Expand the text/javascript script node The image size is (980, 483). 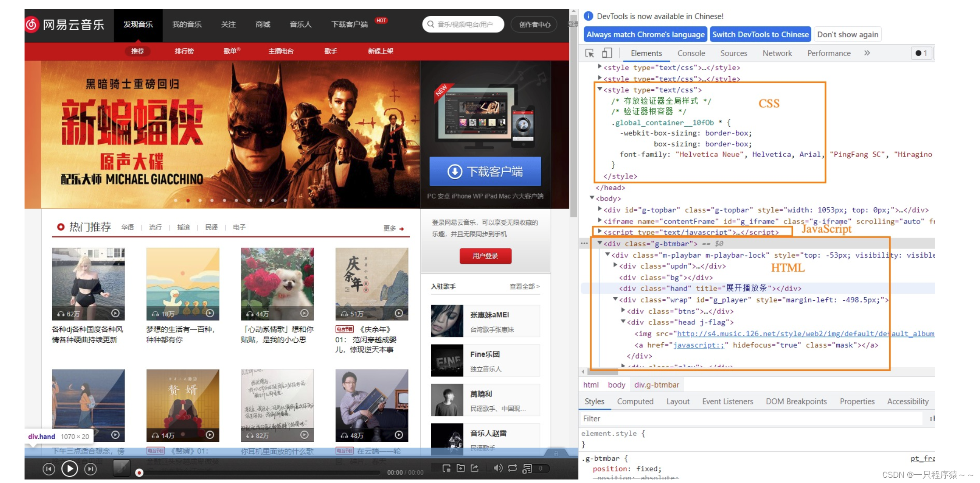tap(600, 231)
